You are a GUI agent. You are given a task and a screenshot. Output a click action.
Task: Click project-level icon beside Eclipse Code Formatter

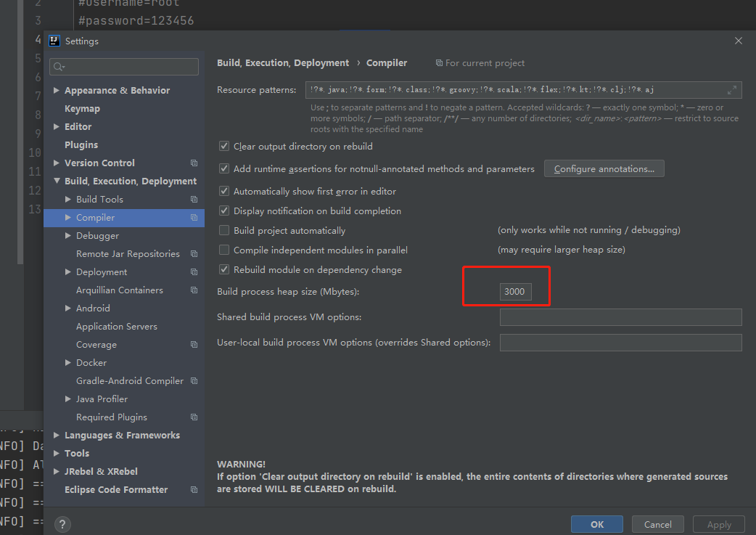(x=194, y=490)
